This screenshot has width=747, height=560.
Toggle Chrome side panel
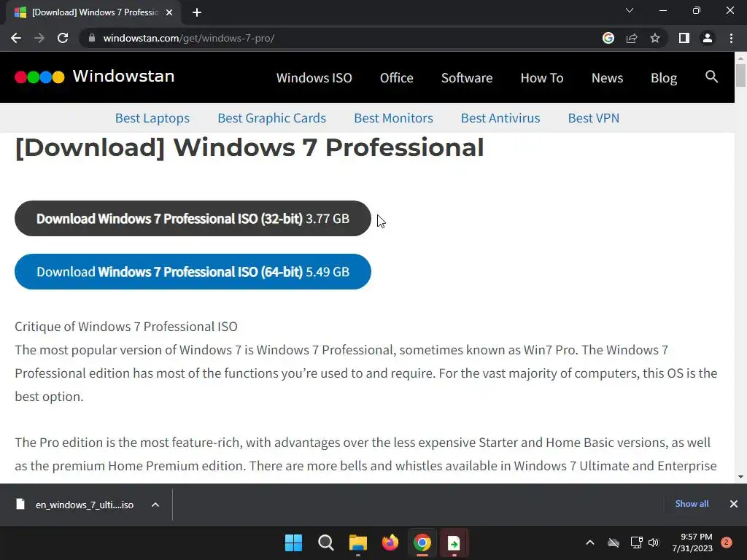(x=684, y=38)
